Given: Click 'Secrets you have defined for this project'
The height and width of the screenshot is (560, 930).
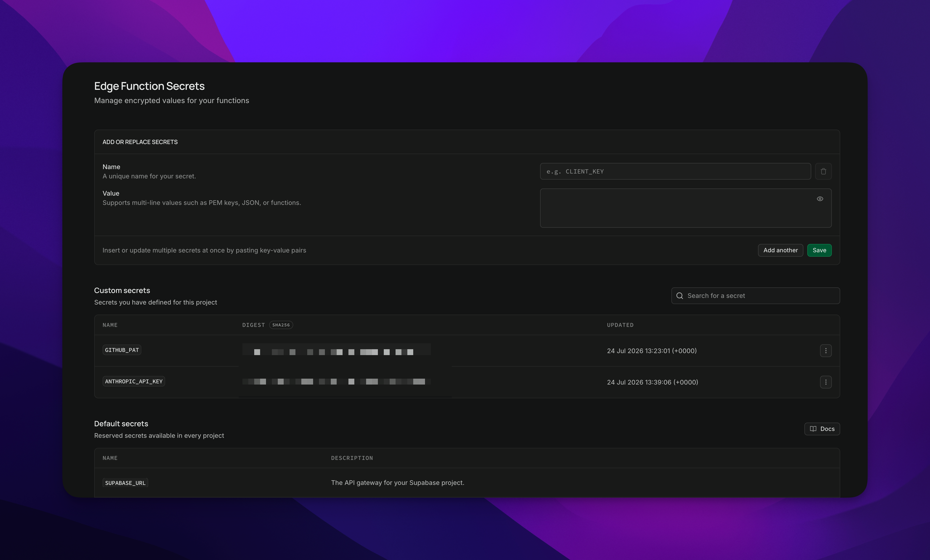Looking at the screenshot, I should tap(155, 302).
